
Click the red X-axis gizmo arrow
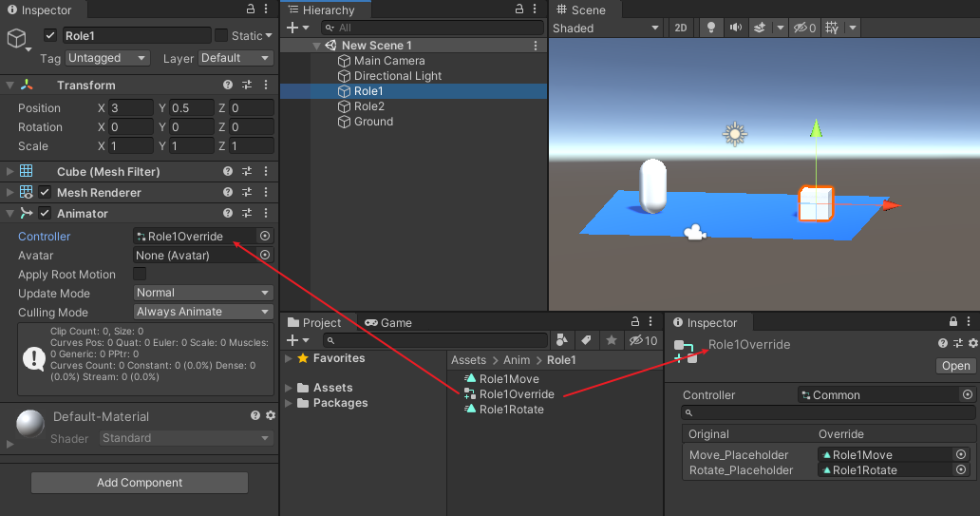coord(892,205)
